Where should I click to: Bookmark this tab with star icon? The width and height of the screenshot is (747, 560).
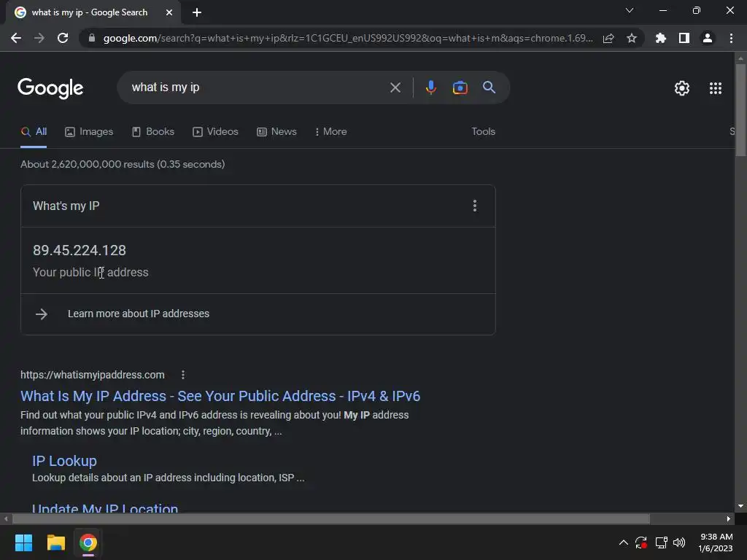[632, 38]
